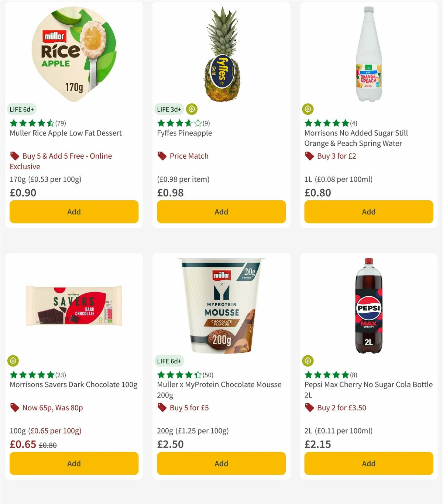Click the pineapple product image
This screenshot has width=443, height=504.
tap(221, 53)
